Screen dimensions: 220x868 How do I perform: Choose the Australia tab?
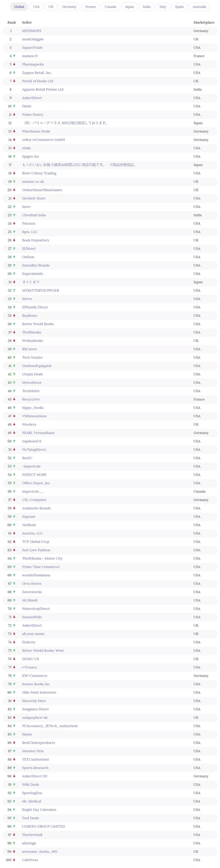coord(199,7)
